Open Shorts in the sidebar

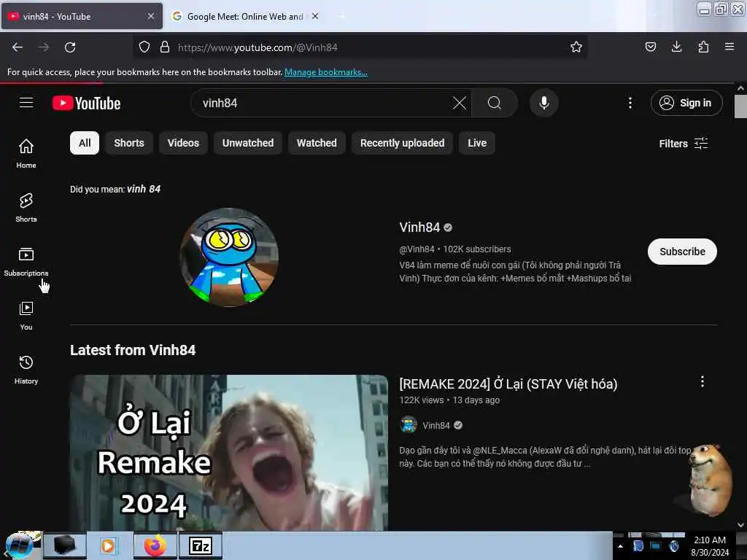[26, 208]
